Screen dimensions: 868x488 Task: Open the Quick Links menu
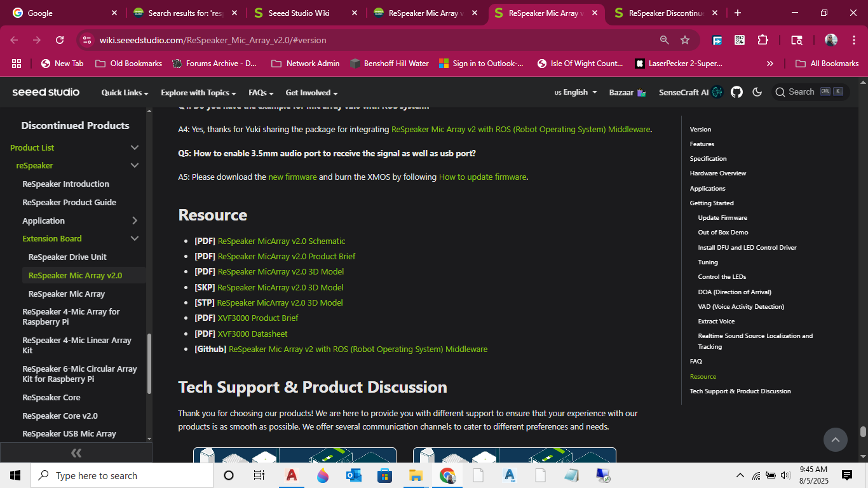pyautogui.click(x=125, y=93)
